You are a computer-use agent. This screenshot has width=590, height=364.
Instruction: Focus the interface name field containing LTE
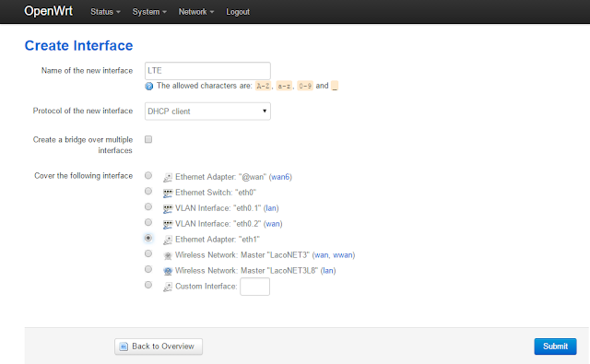tap(207, 71)
